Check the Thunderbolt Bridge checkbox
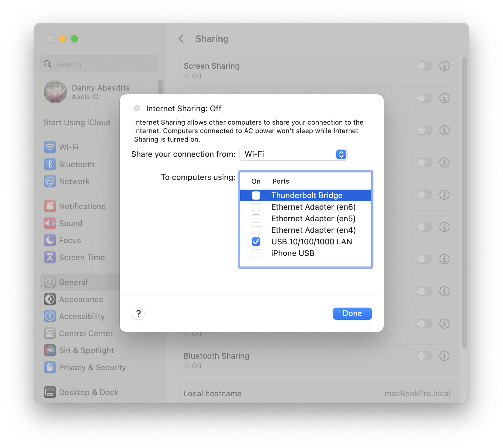 point(256,195)
